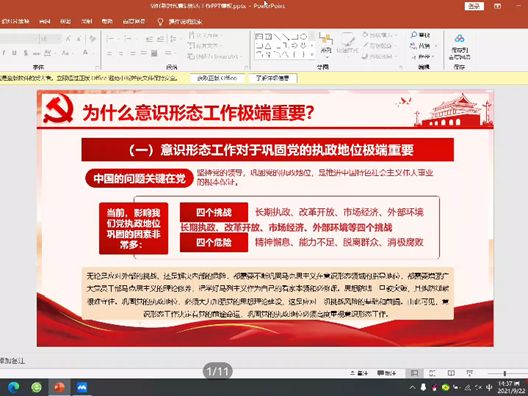Image resolution: width=528 pixels, height=396 pixels.
Task: Increase the list indent level
Action: [x=161, y=39]
